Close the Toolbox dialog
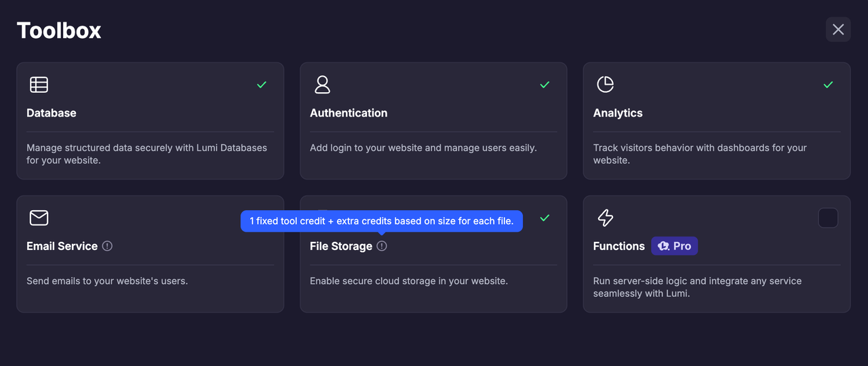 coord(838,29)
